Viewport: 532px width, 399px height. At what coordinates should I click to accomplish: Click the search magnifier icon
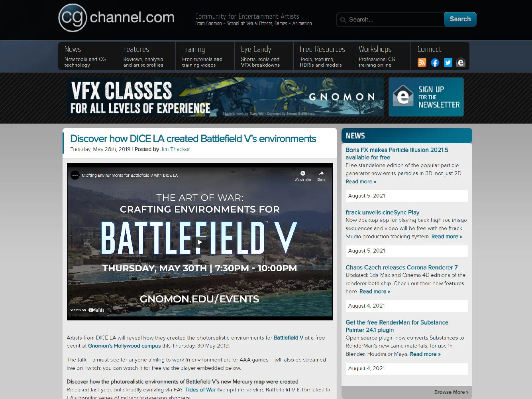pos(343,20)
